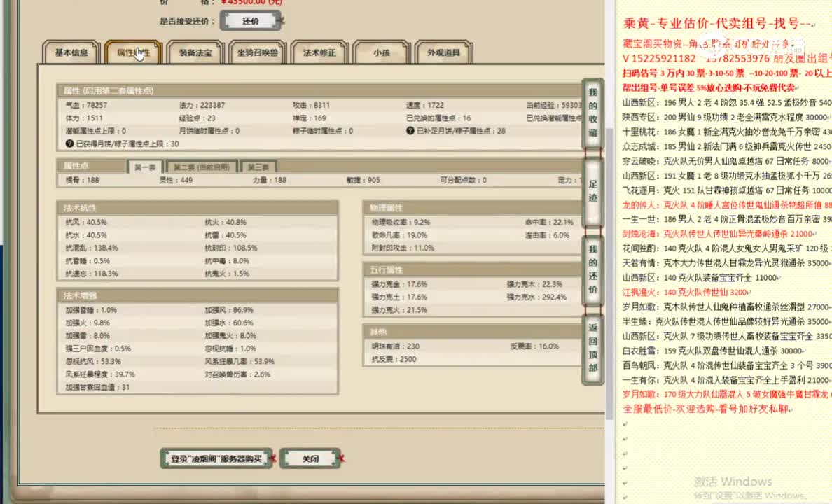Click the 体力：1511 value
Image resolution: width=832 pixels, height=504 pixels.
84,118
